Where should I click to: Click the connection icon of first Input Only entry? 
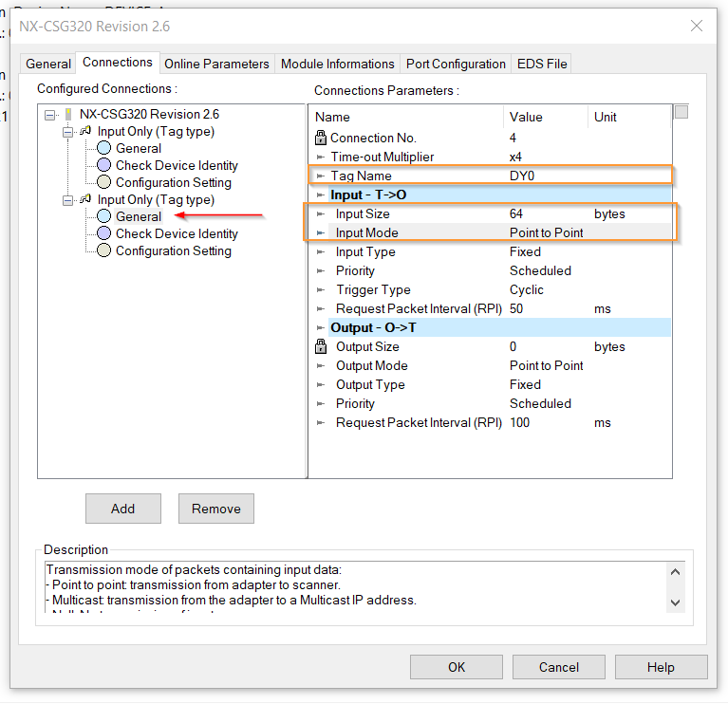tap(85, 131)
